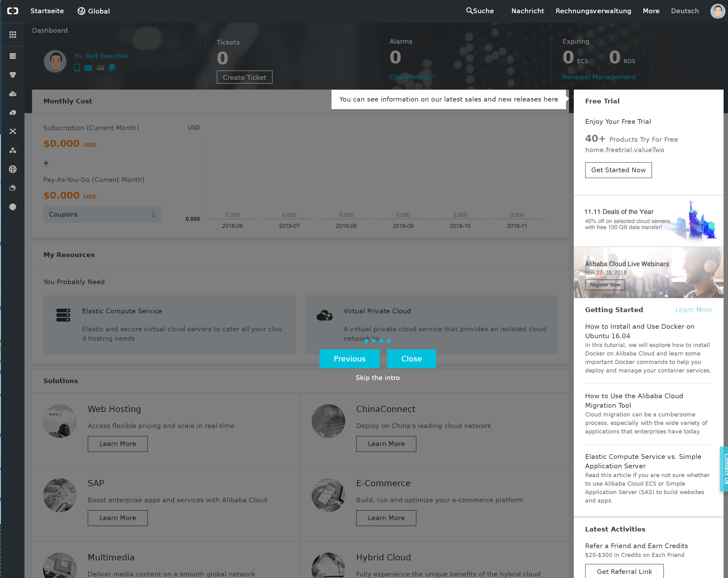The height and width of the screenshot is (578, 728).
Task: Click the hexagon cluster sidebar icon
Action: tap(13, 75)
